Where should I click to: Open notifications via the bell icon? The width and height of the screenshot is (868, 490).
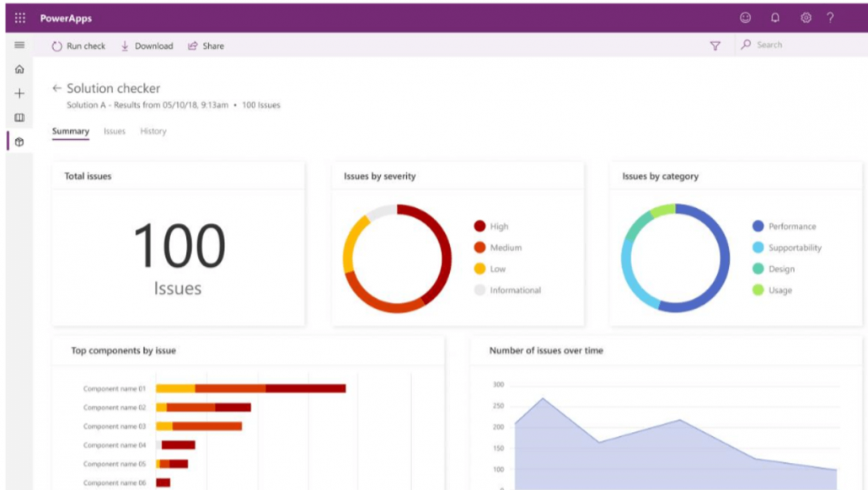pos(777,18)
